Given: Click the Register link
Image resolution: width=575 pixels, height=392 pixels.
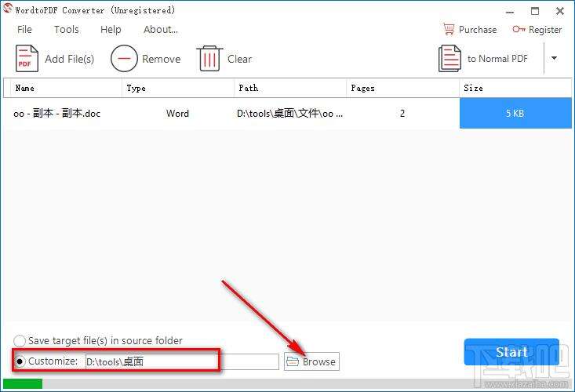Looking at the screenshot, I should [x=545, y=30].
